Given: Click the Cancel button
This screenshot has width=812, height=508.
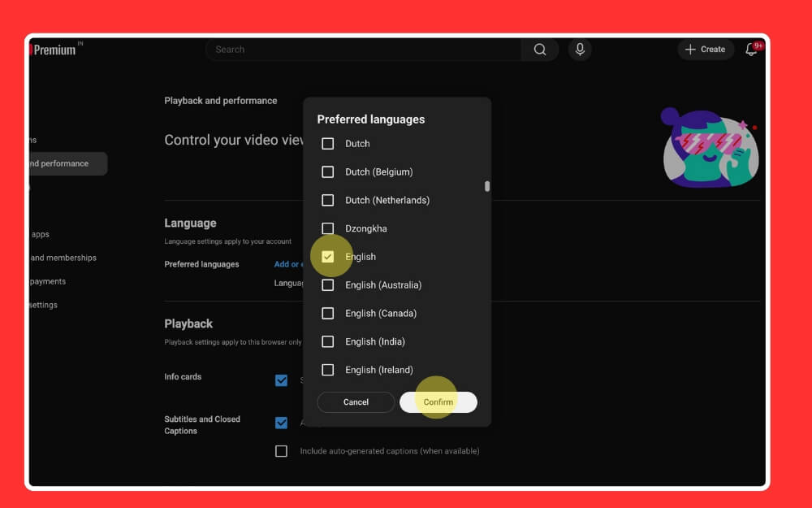Looking at the screenshot, I should 356,402.
